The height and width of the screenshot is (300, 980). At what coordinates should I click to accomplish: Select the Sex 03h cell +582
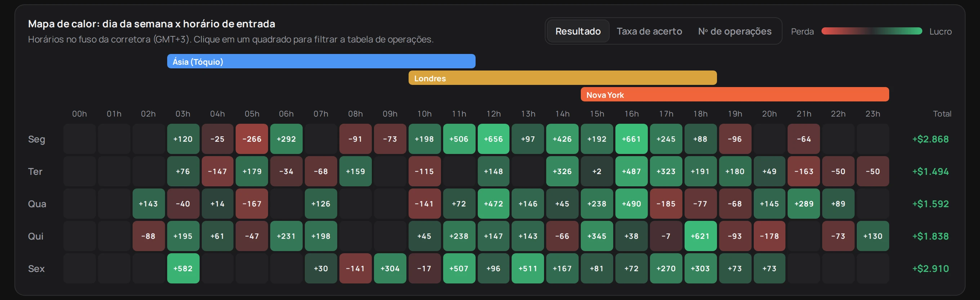click(183, 268)
